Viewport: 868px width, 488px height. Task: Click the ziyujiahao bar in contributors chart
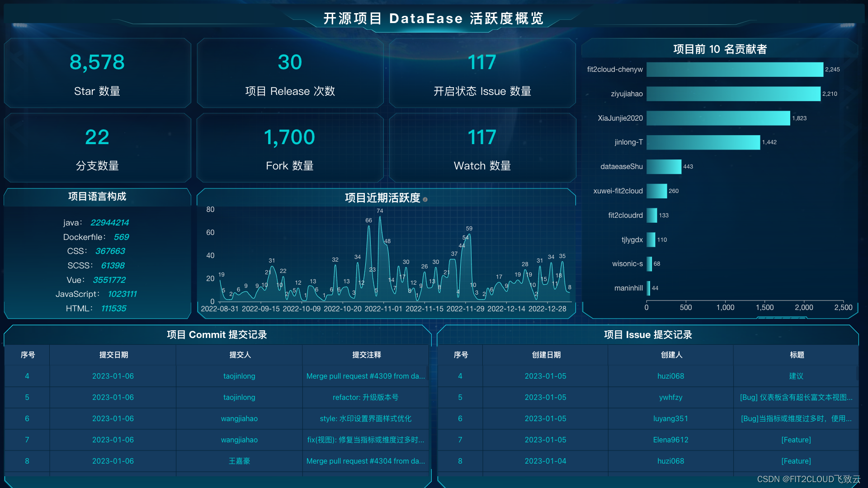tap(733, 94)
